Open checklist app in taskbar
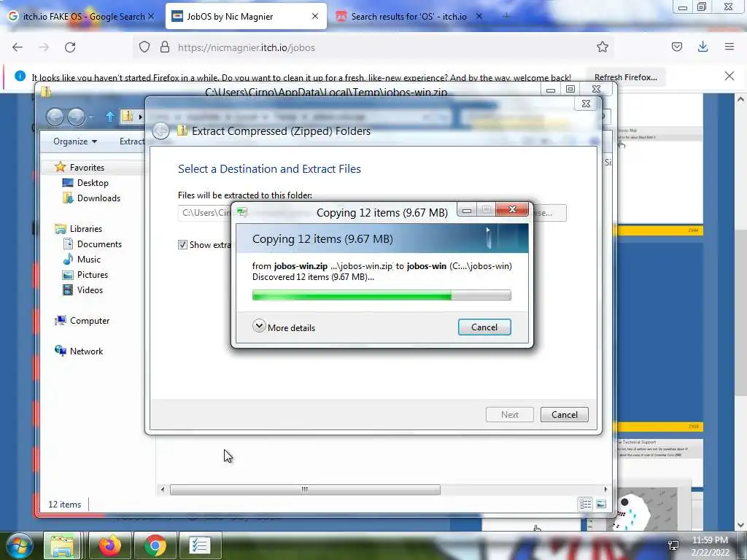The width and height of the screenshot is (747, 560). [x=200, y=545]
